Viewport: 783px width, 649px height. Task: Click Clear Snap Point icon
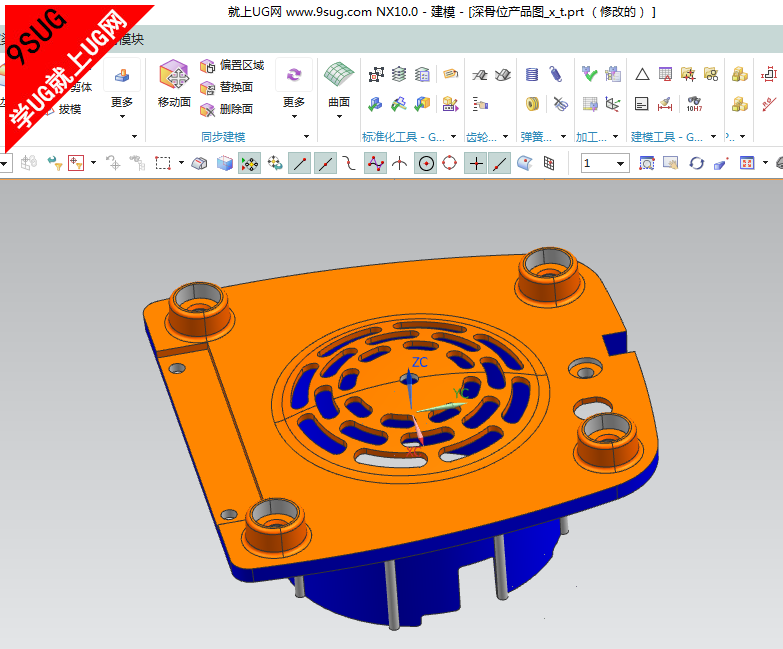click(275, 163)
